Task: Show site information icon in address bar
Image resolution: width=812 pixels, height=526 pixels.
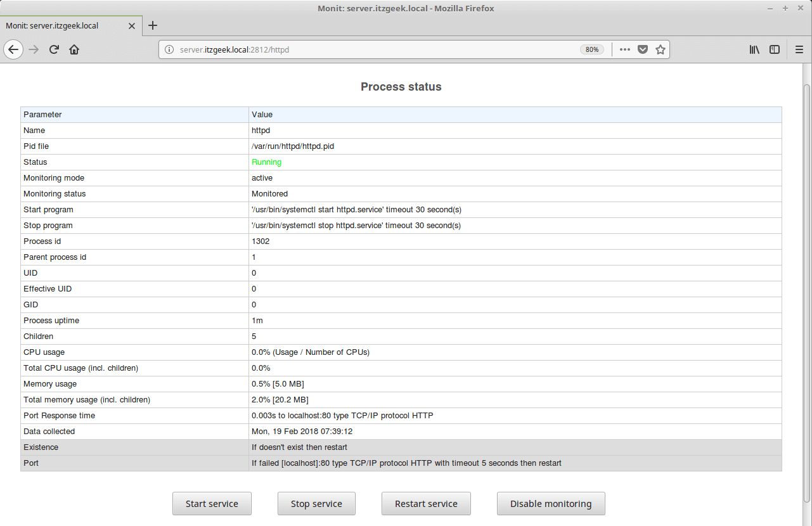Action: [169, 49]
